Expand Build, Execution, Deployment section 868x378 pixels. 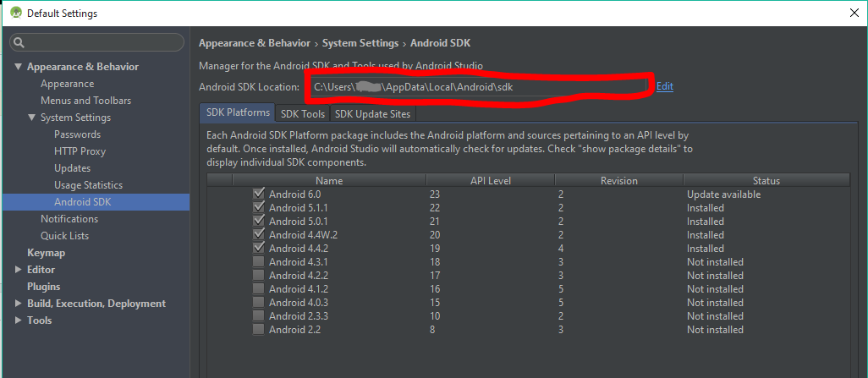pos(19,304)
